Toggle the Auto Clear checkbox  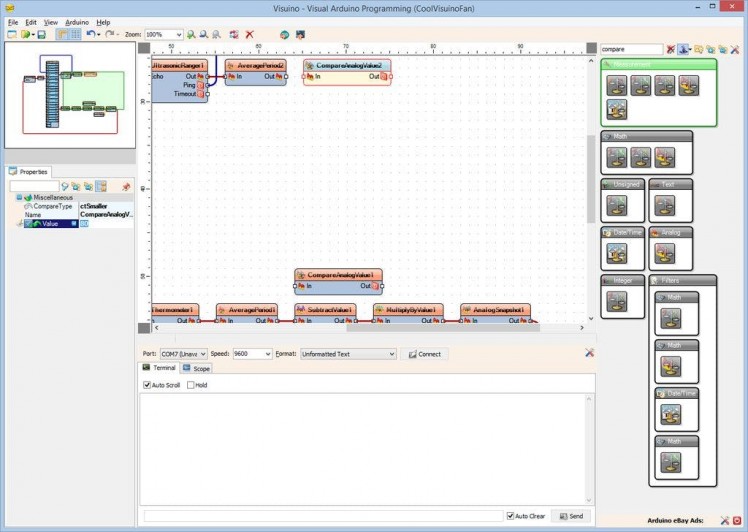510,516
